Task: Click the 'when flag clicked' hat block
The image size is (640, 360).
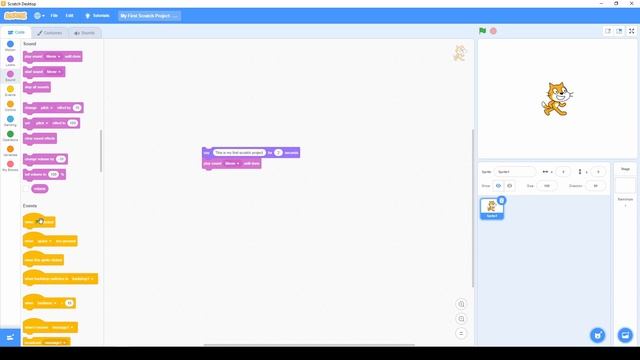Action: (39, 221)
